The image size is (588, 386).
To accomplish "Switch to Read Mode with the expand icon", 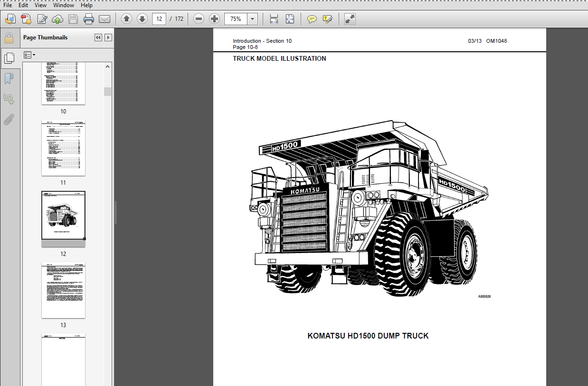I will [350, 19].
